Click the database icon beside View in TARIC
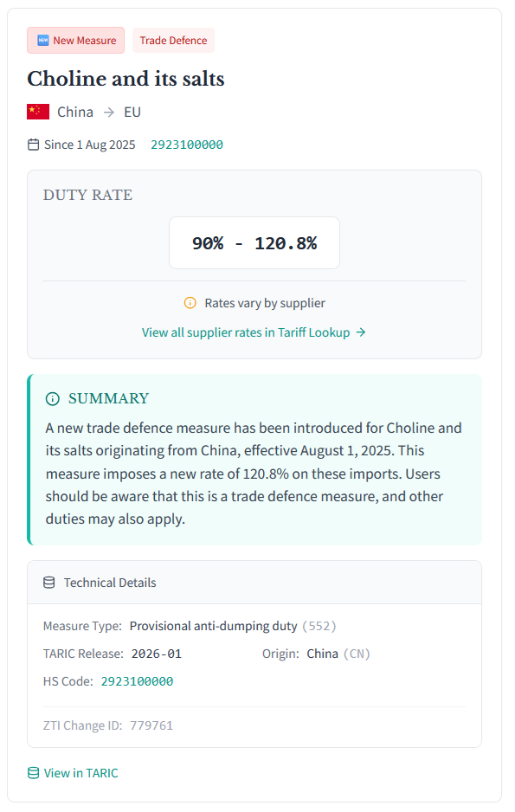 point(31,772)
